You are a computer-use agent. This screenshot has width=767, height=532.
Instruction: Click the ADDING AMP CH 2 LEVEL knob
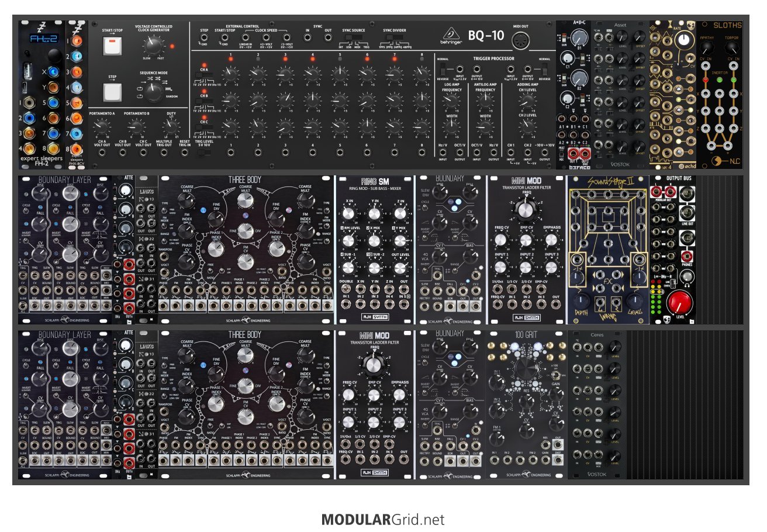pos(527,126)
